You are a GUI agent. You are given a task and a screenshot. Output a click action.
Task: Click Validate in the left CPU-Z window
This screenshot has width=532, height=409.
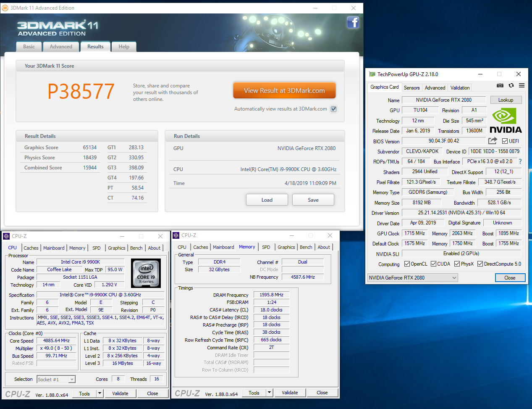[x=120, y=393]
